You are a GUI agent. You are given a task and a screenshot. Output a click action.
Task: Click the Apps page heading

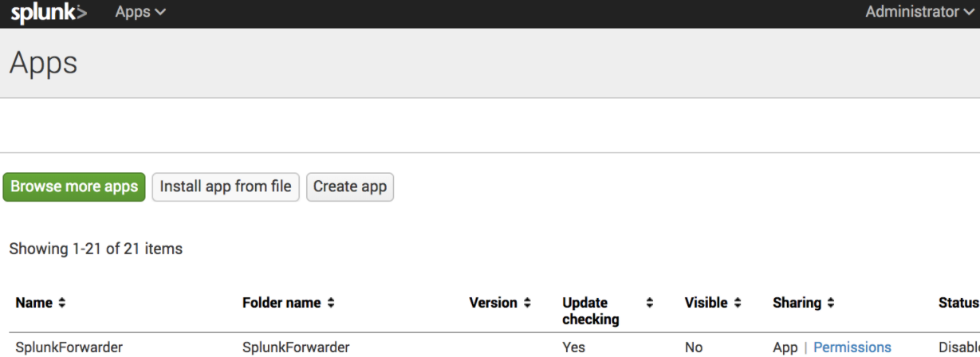click(x=43, y=63)
